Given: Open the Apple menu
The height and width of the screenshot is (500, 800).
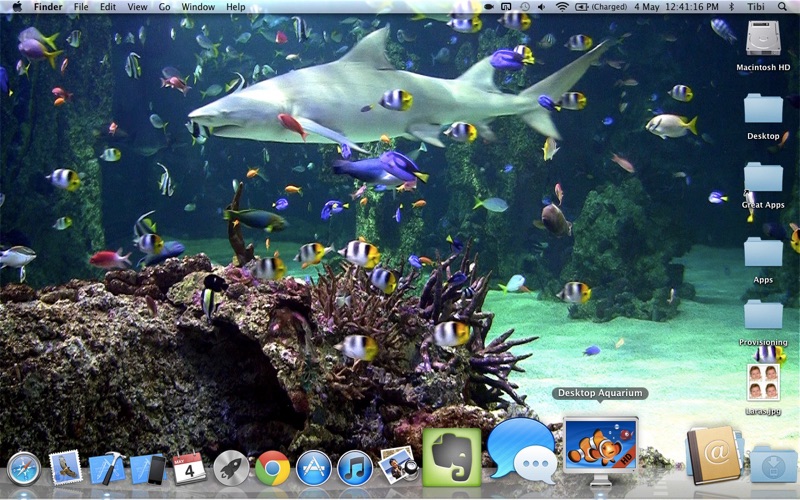Looking at the screenshot, I should point(16,7).
